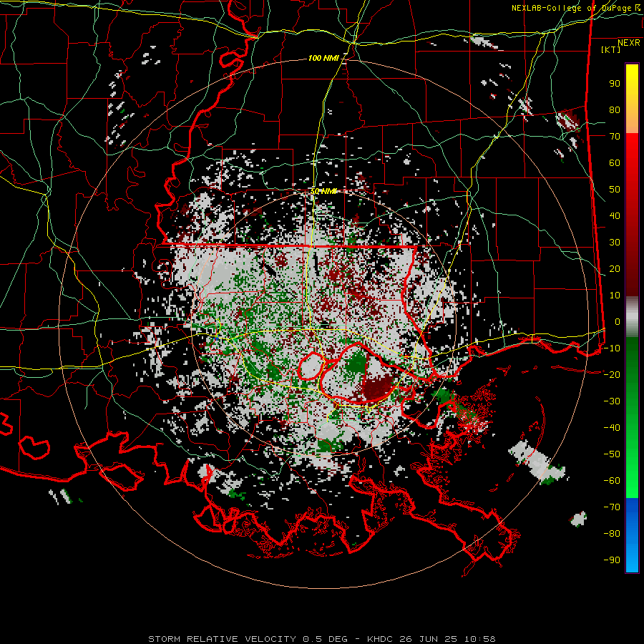Click the small round lake outline west of large lake
The height and width of the screenshot is (644, 644).
tap(311, 367)
